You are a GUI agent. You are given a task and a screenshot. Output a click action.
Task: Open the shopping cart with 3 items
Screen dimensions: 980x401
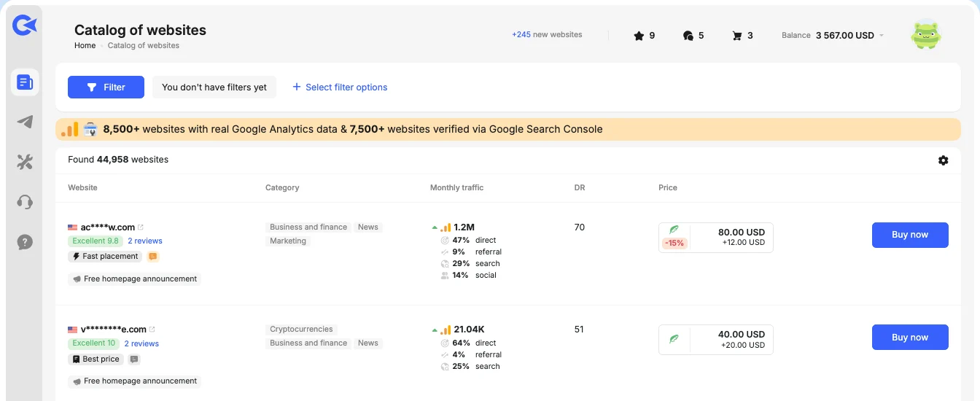point(742,35)
